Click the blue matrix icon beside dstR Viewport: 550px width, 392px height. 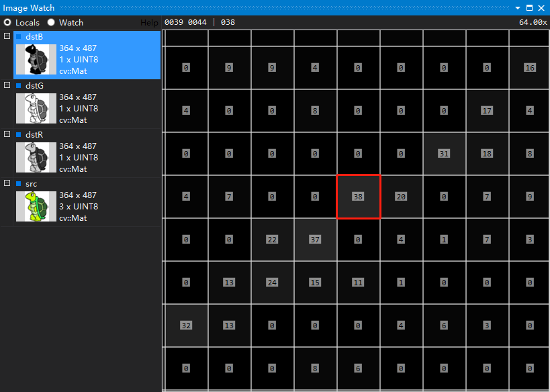click(17, 135)
